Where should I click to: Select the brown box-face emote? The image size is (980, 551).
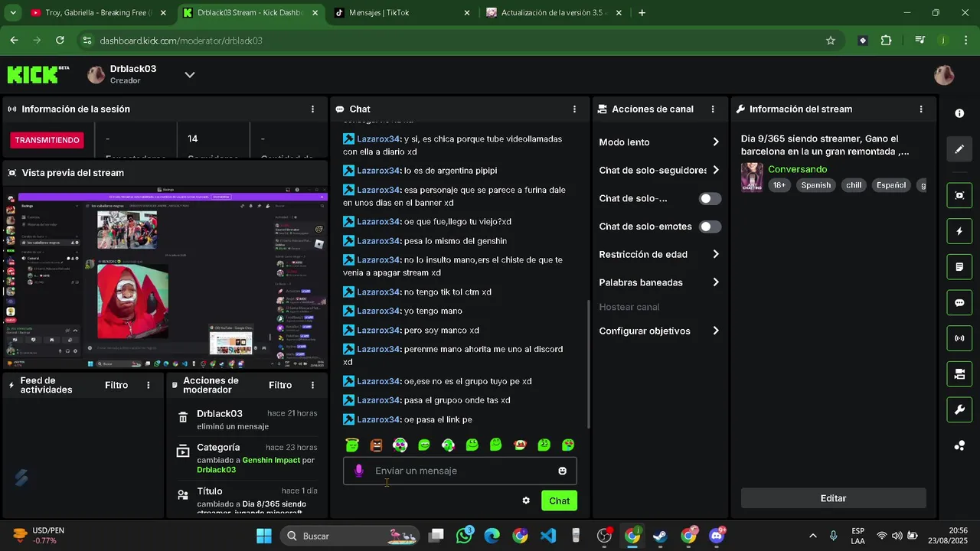tap(376, 445)
